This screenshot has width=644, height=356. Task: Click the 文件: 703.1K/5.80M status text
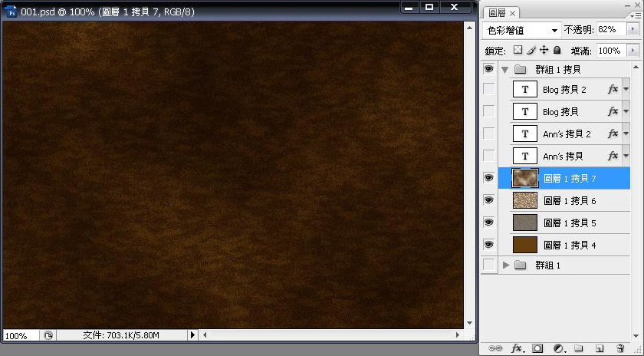pos(121,335)
